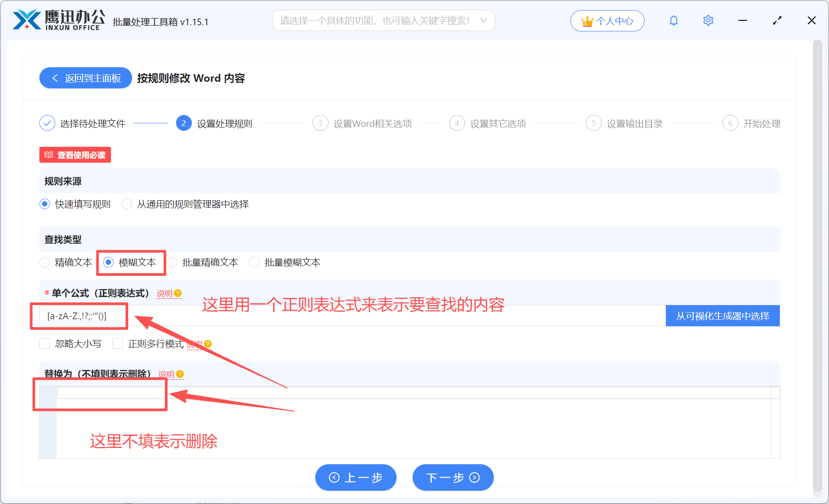Click the 批量处理工具箱 v1.15.1 title text
This screenshot has height=504, width=829.
(x=160, y=22)
